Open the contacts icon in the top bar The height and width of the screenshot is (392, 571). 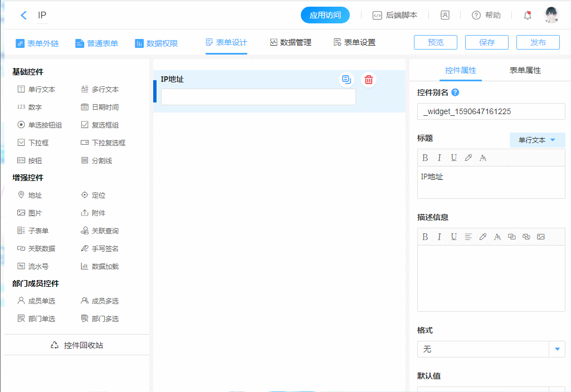click(445, 16)
